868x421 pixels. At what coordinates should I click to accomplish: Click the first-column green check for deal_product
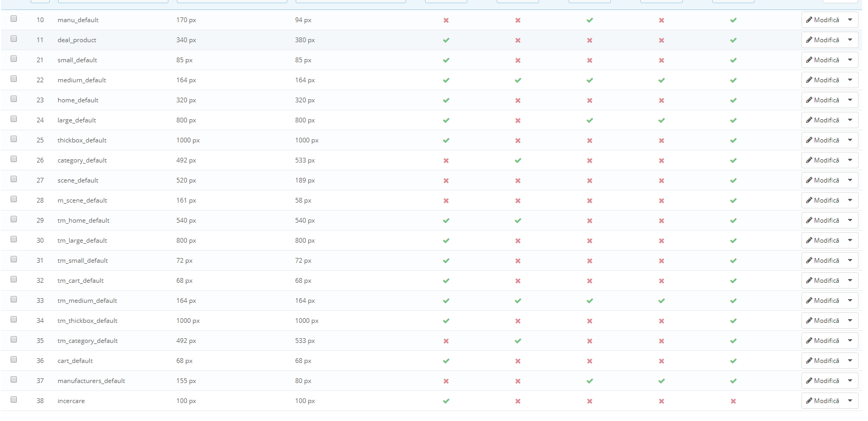[x=446, y=40]
